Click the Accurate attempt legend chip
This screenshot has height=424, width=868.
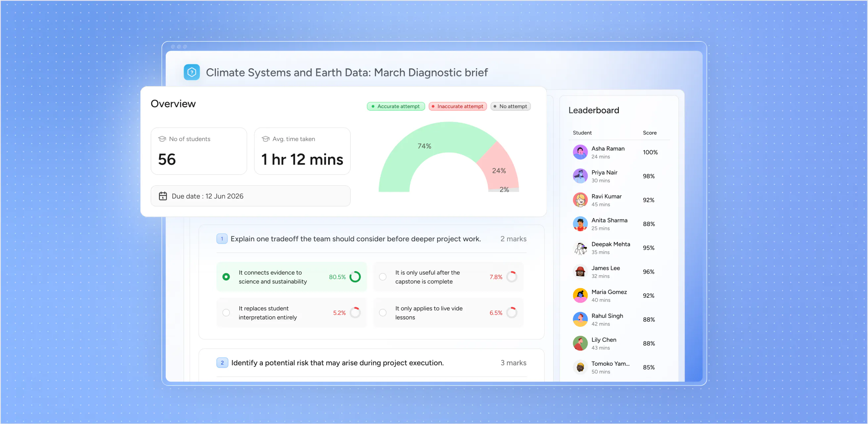coord(396,106)
